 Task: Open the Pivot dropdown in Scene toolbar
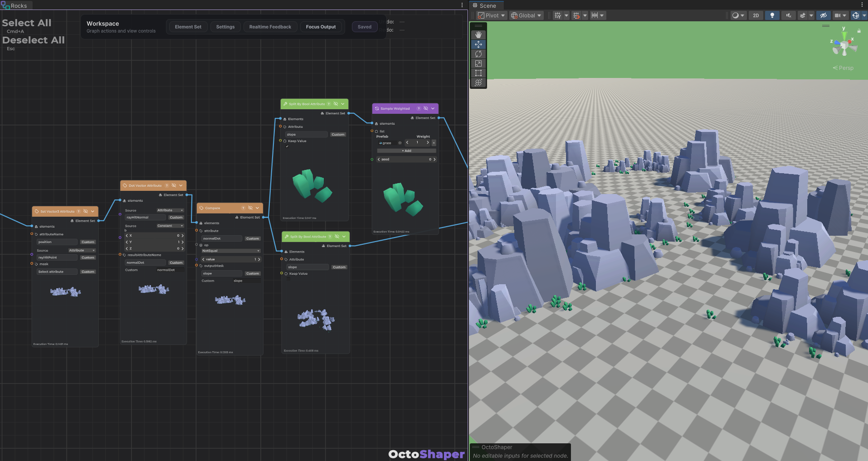click(492, 15)
